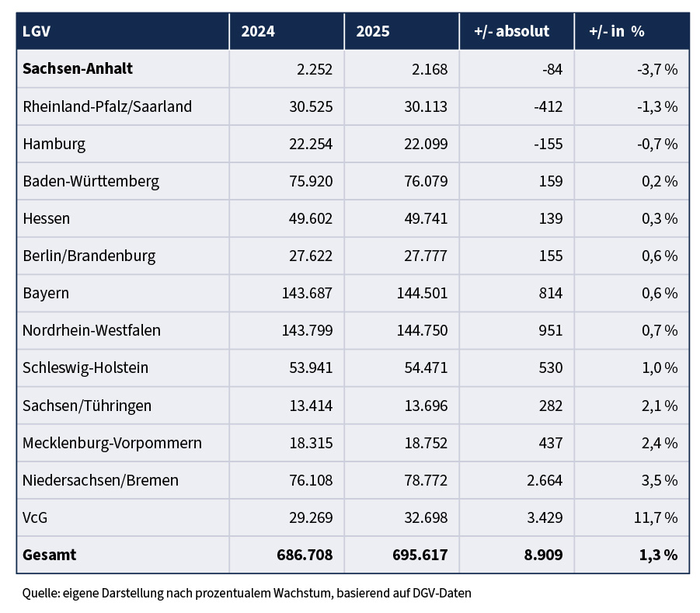The width and height of the screenshot is (700, 613).
Task: Select the Sachsen/Tühringen row label
Action: click(87, 406)
